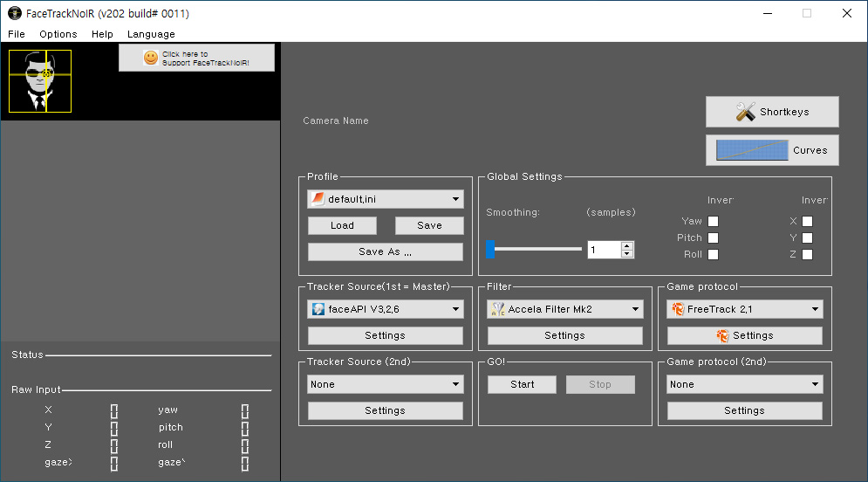Click the smiley face support icon

click(x=151, y=58)
